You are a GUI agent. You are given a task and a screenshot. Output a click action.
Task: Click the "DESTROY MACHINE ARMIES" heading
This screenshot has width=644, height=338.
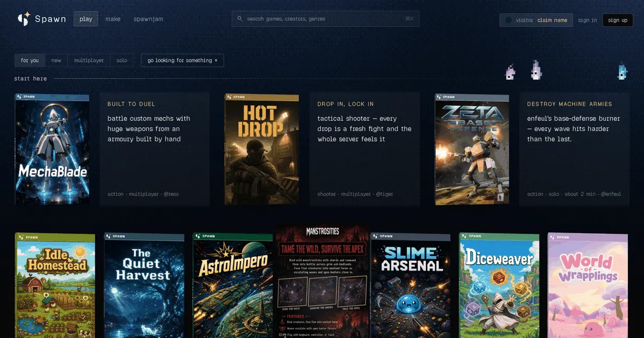click(569, 104)
